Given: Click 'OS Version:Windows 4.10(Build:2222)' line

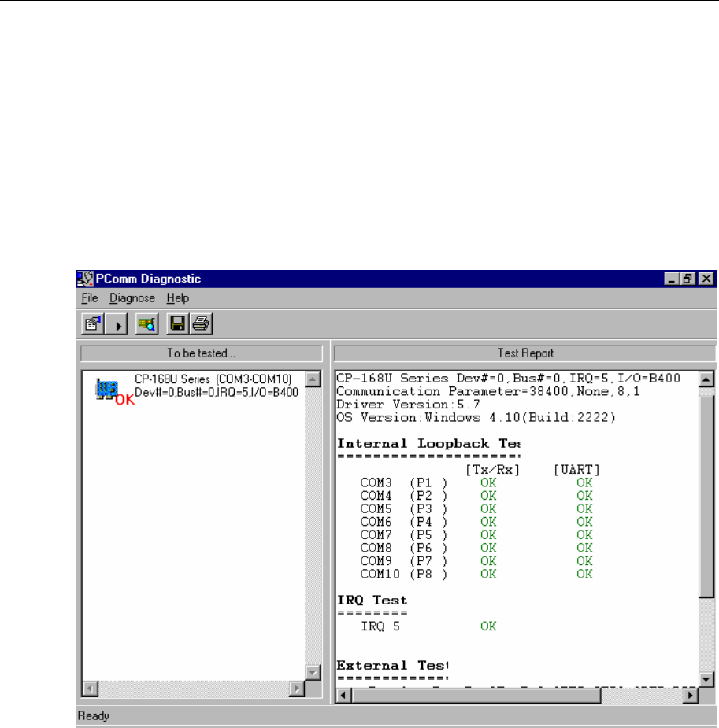Looking at the screenshot, I should [476, 417].
